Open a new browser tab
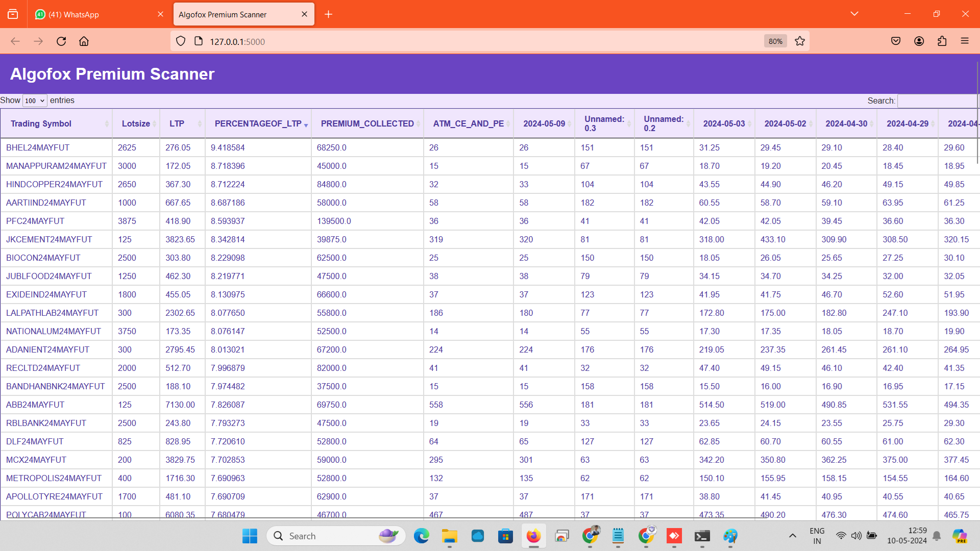Screen dimensions: 980x551 pos(328,14)
